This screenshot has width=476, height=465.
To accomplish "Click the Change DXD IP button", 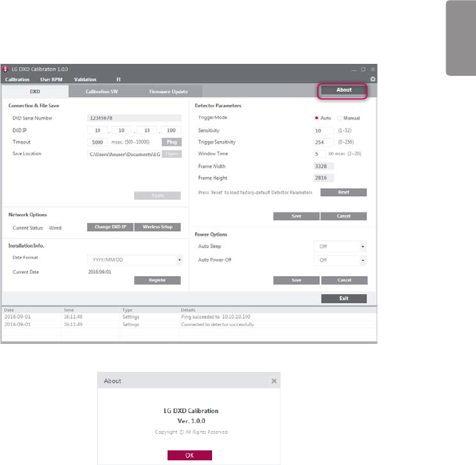I will [x=110, y=227].
